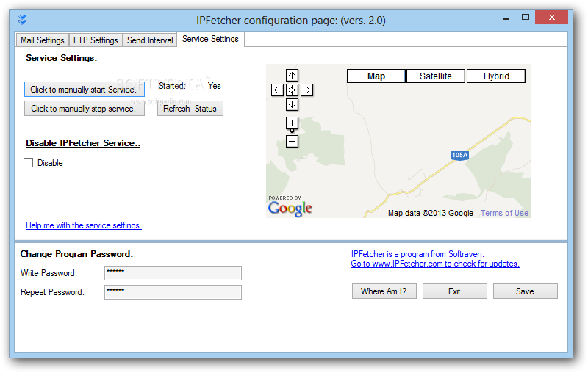Click the Exit button
This screenshot has width=588, height=373.
click(x=454, y=291)
